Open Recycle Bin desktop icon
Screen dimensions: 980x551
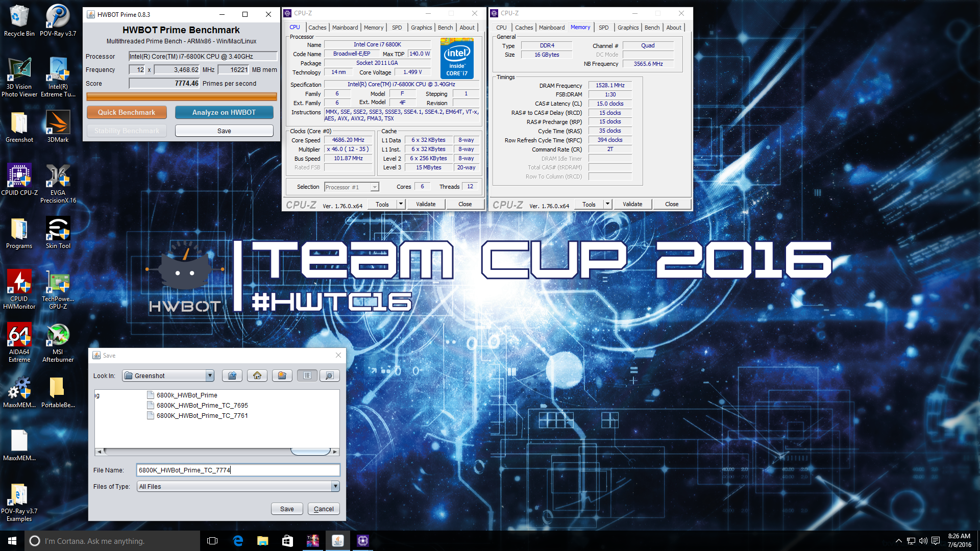(19, 20)
